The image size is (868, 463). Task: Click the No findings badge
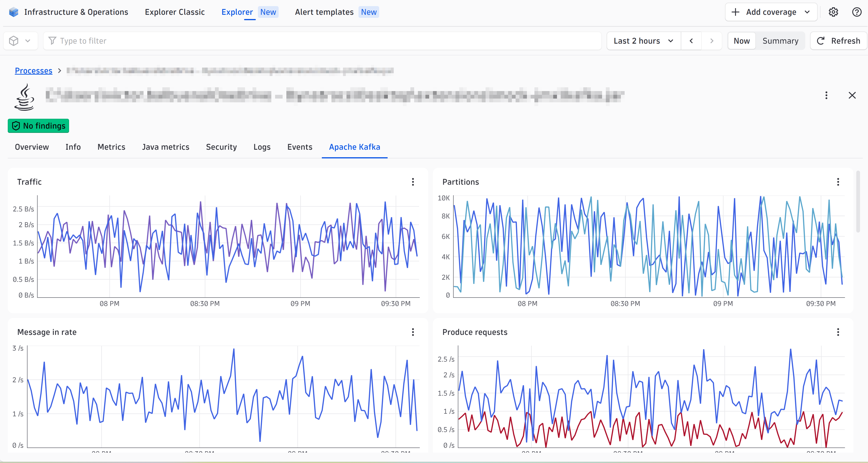coord(39,126)
